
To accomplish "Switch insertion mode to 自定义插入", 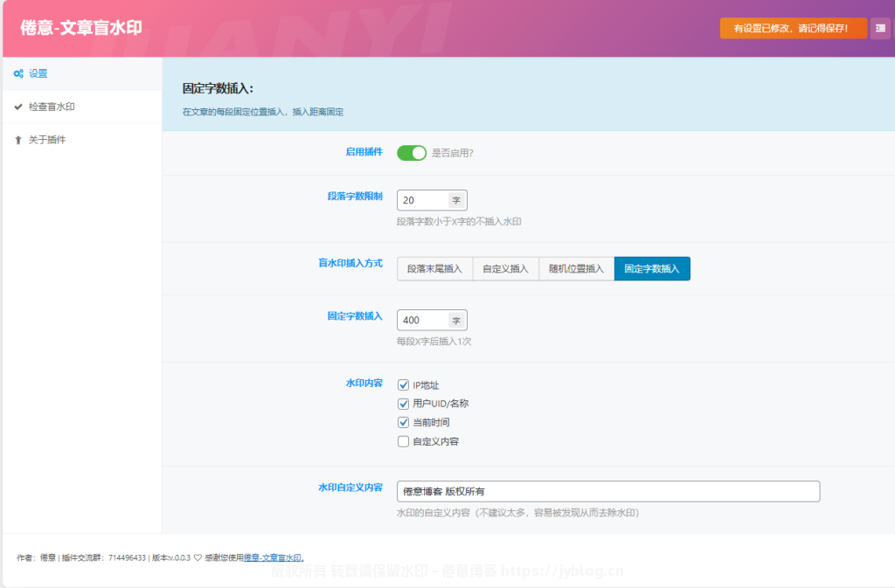I will click(x=504, y=268).
